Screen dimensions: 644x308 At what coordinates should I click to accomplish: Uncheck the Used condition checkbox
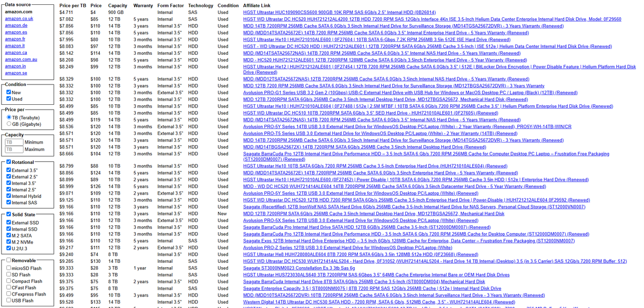point(9,99)
